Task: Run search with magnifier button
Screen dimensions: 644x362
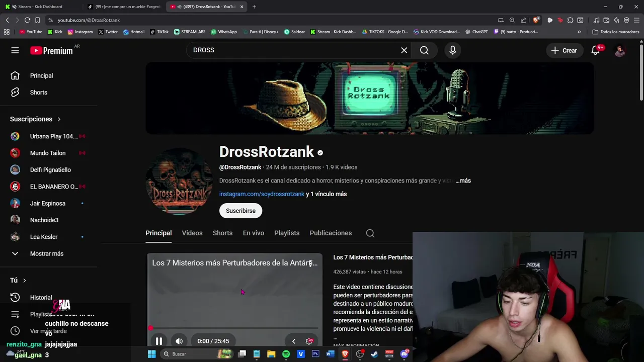Action: (x=424, y=50)
